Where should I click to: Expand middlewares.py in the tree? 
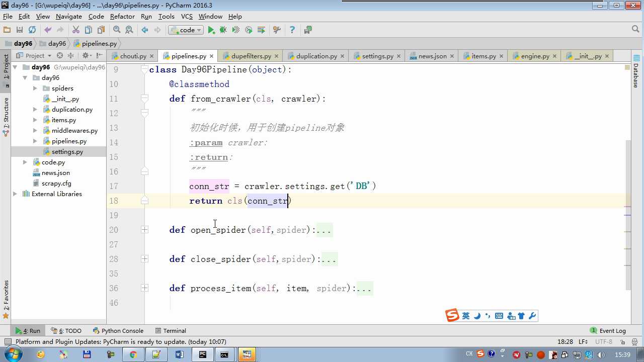35,131
